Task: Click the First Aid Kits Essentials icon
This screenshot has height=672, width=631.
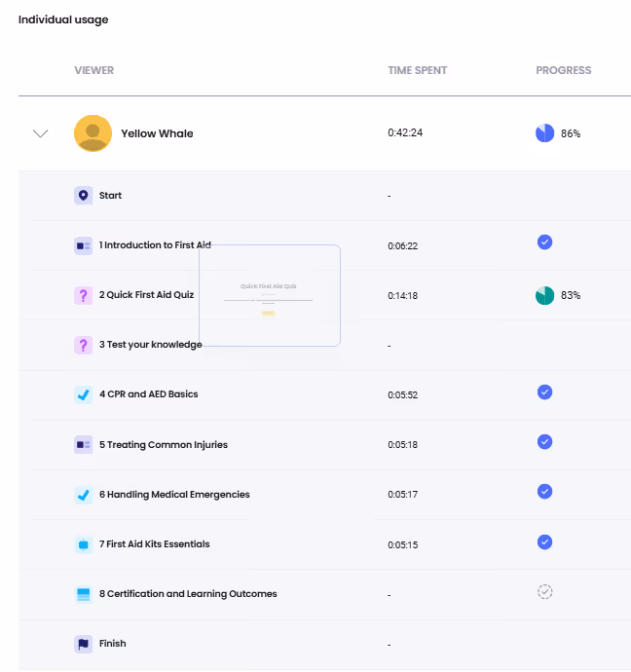Action: 83,544
